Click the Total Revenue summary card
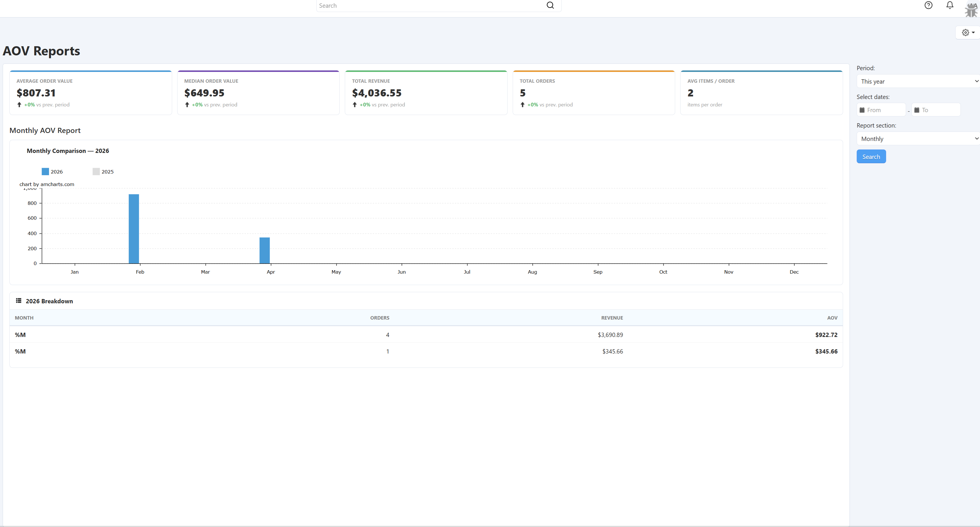 (426, 92)
